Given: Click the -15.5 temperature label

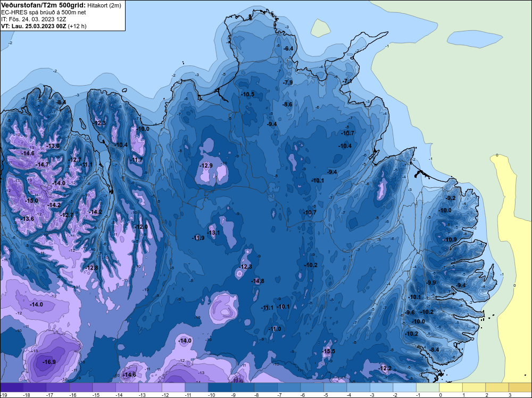Looking at the screenshot, I should click(x=328, y=351).
